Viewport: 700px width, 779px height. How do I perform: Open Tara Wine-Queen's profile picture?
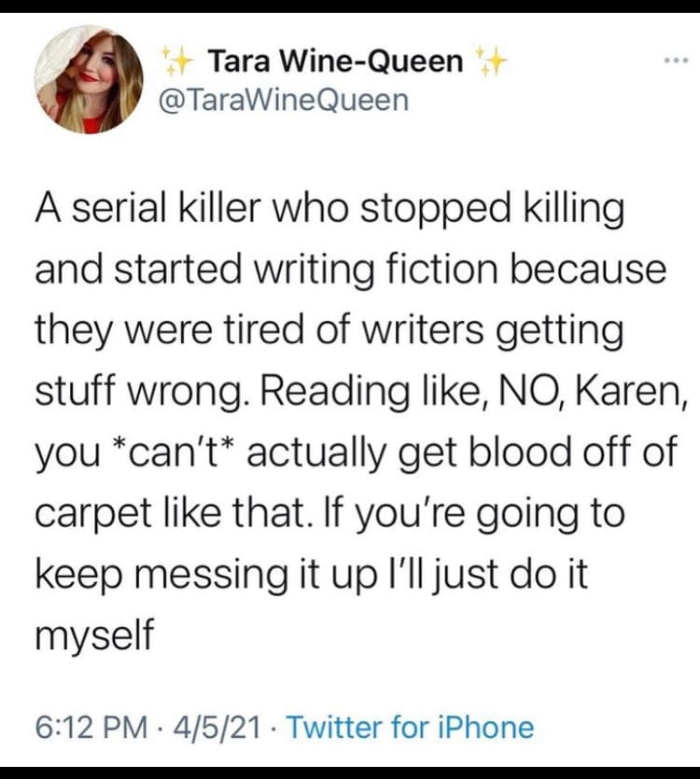(x=90, y=78)
